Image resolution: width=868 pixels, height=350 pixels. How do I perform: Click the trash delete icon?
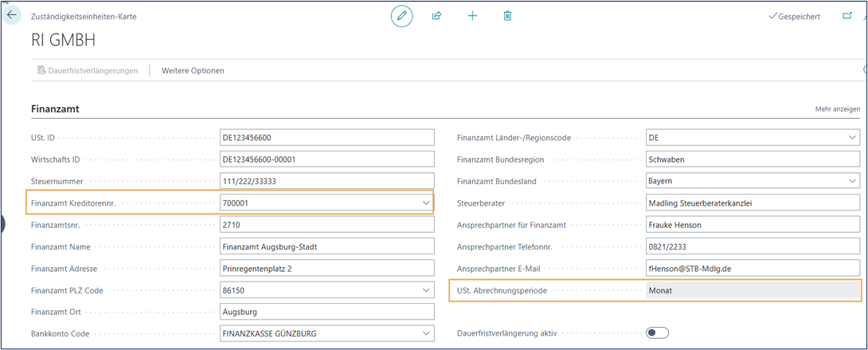(507, 16)
